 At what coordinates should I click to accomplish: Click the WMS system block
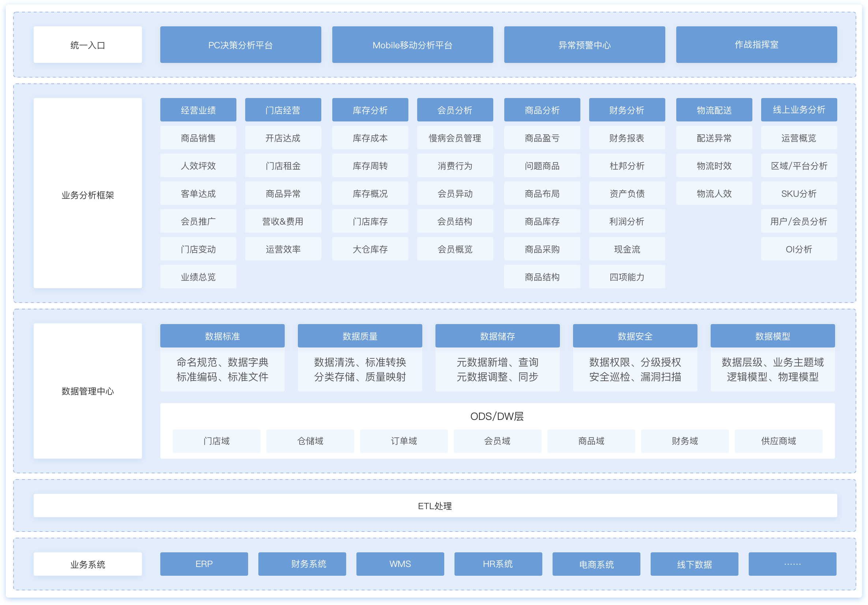(x=400, y=564)
